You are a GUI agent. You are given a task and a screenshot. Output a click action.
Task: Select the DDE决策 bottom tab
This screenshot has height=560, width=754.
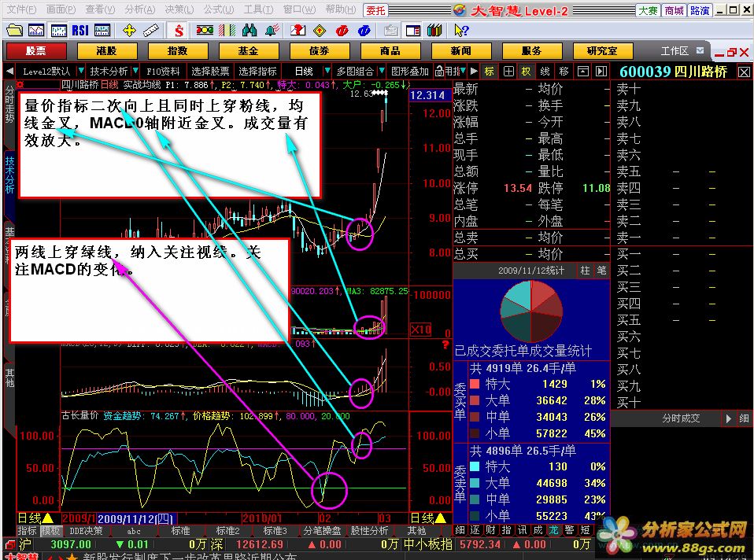tap(86, 531)
